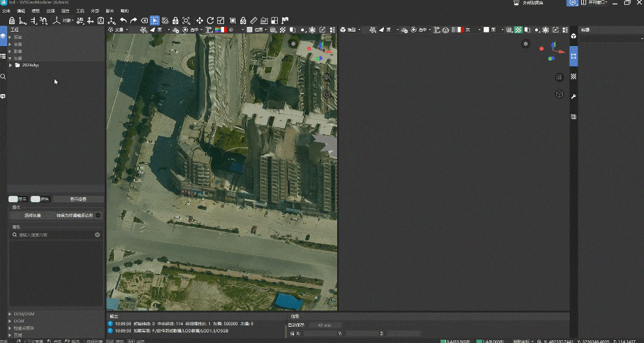Click the circular rotate arrow tool
This screenshot has width=644, height=343.
click(210, 21)
